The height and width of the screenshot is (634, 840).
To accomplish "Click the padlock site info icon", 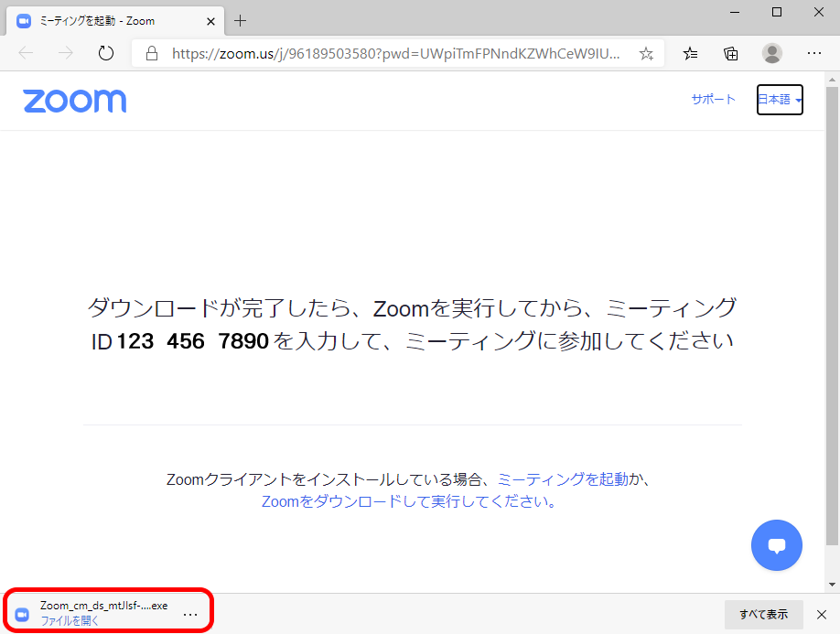I will (152, 54).
